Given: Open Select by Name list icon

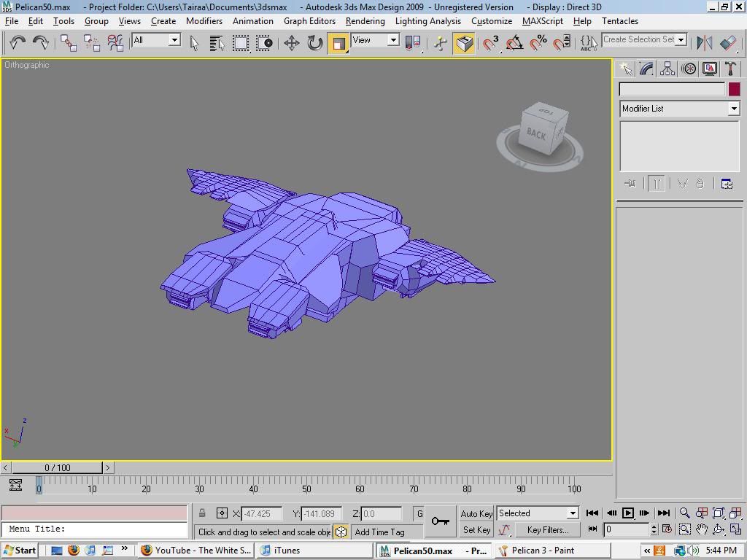Looking at the screenshot, I should (x=217, y=43).
